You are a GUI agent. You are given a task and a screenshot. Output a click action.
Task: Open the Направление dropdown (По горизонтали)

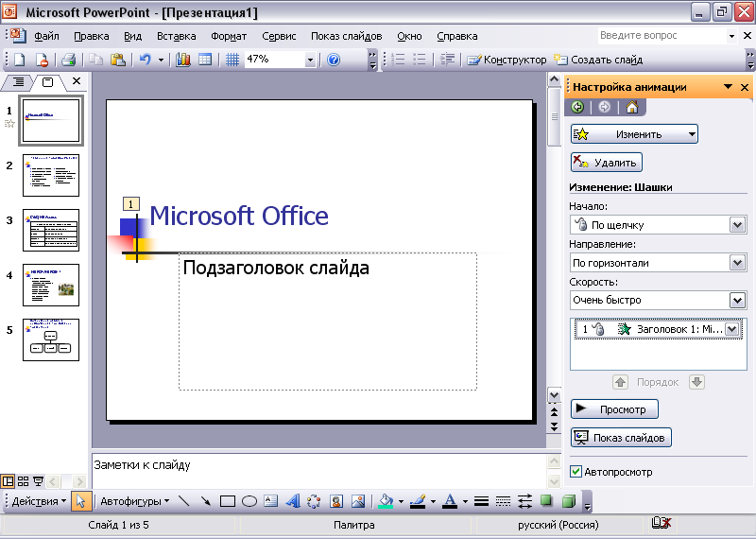pos(737,263)
